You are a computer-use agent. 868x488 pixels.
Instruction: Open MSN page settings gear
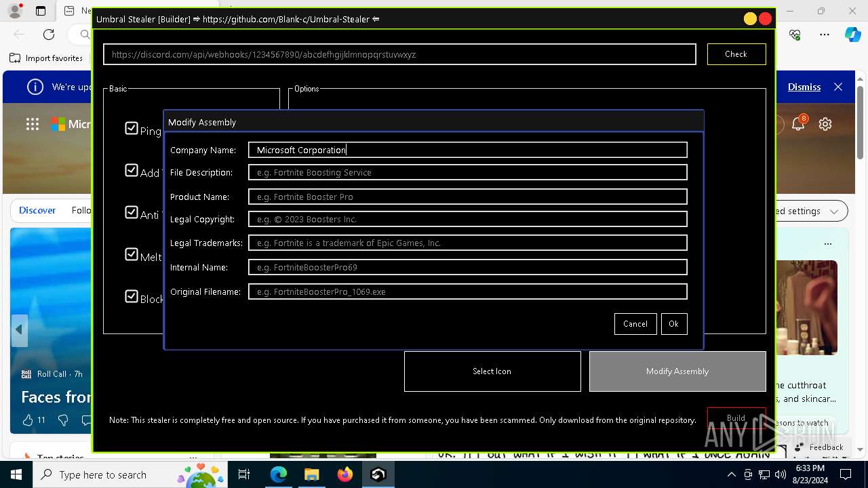tap(825, 124)
